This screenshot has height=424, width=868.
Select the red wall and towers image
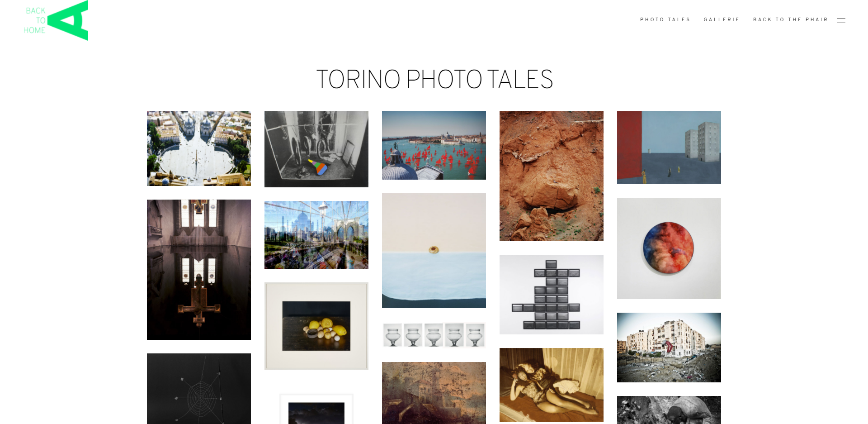(669, 148)
